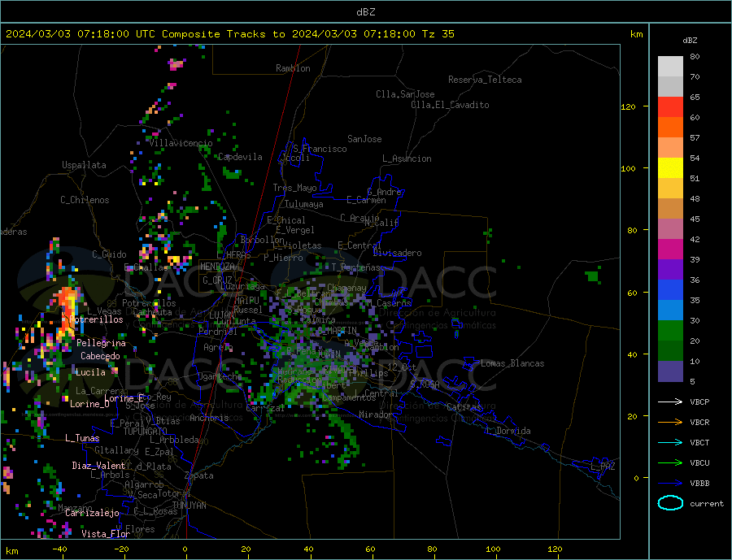Image resolution: width=732 pixels, height=560 pixels.
Task: Click the cyan VBCT arrow legend icon
Action: [x=670, y=442]
